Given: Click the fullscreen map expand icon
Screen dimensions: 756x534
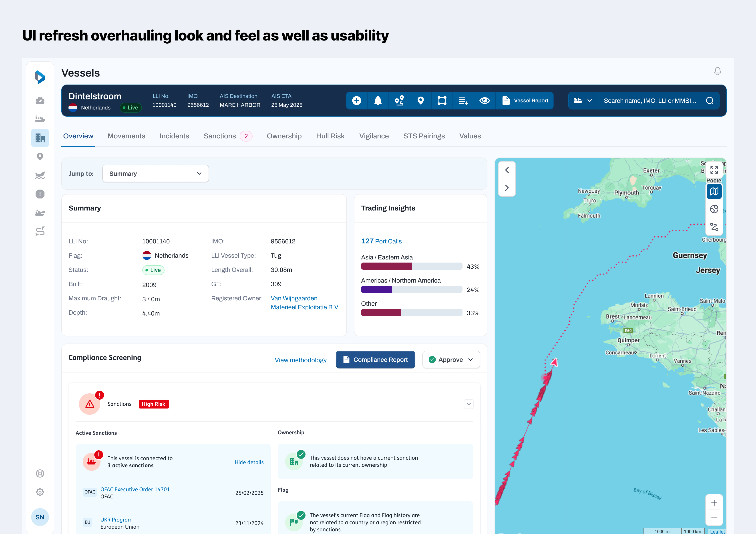Looking at the screenshot, I should [x=714, y=170].
